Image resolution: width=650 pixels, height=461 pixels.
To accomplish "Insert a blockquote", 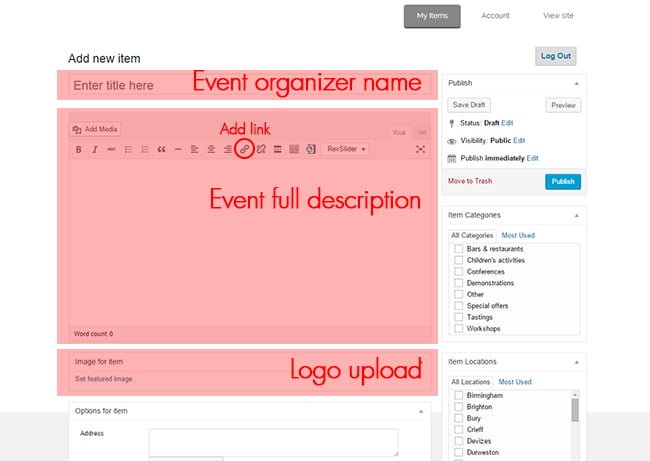I will click(x=161, y=149).
